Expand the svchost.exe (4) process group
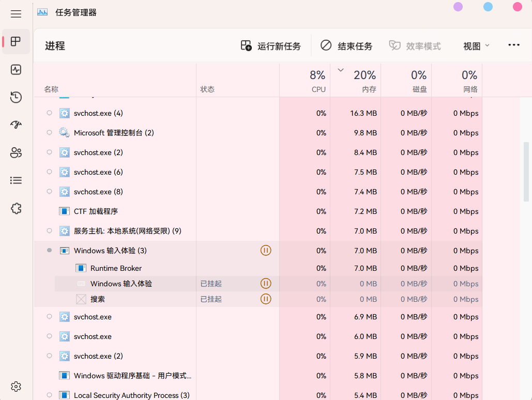Screen dimensions: 532x400 coord(49,113)
